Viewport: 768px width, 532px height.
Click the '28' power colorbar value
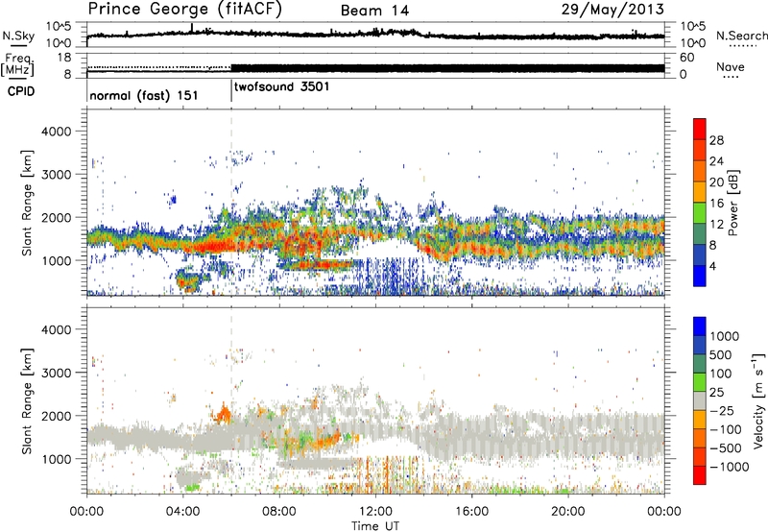pos(716,140)
